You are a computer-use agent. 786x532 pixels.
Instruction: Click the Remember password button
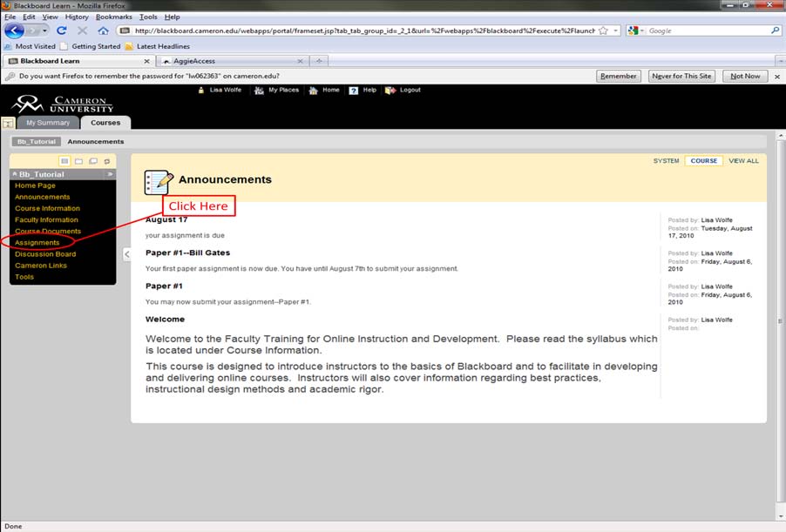pos(619,76)
